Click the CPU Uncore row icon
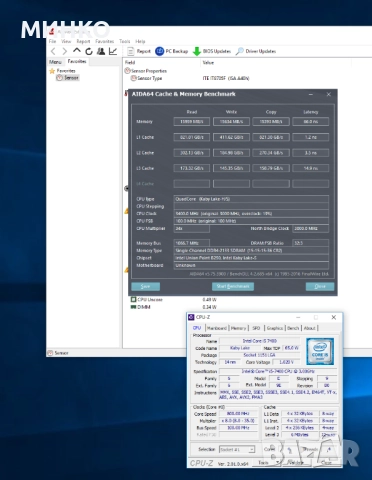 pos(133,299)
